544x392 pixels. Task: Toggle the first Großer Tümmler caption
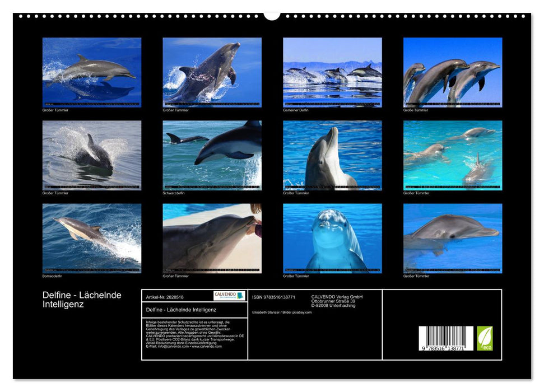point(55,111)
